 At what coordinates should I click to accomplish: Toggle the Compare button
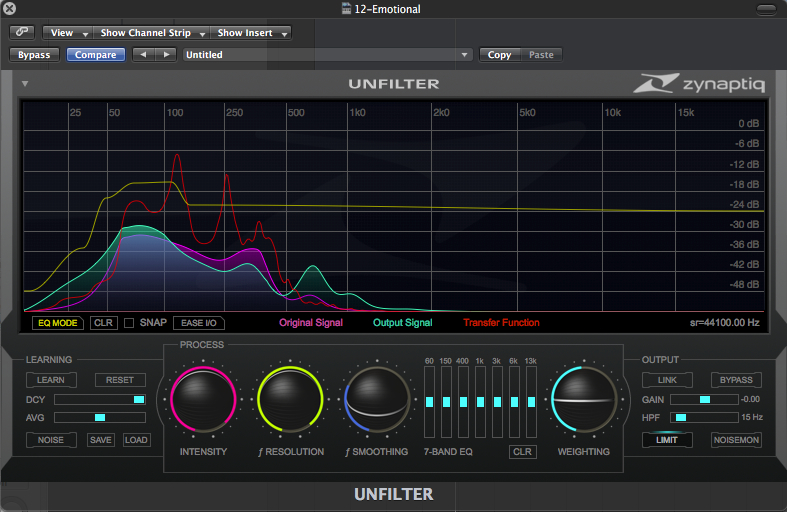click(95, 54)
